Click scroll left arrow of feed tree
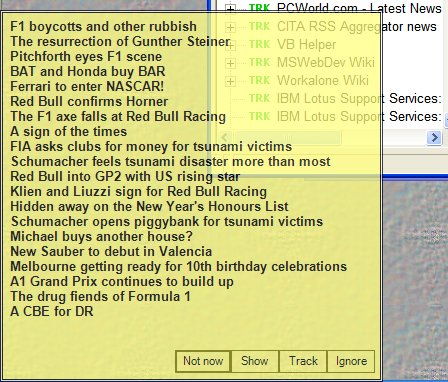The width and height of the screenshot is (448, 382). (225, 137)
